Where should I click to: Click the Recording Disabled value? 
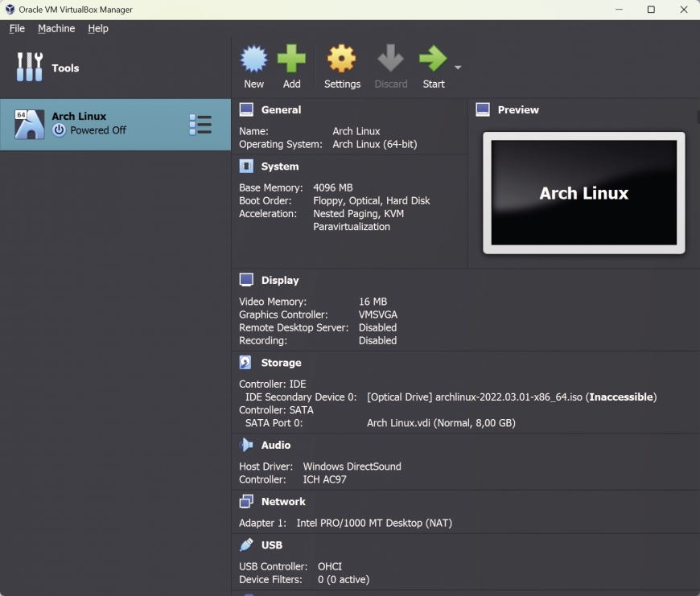click(377, 340)
